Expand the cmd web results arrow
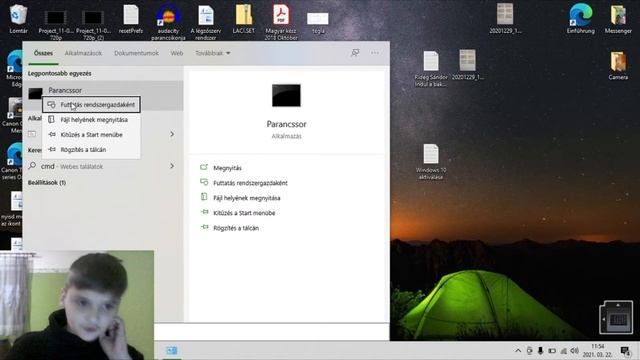The width and height of the screenshot is (640, 360). pos(172,166)
